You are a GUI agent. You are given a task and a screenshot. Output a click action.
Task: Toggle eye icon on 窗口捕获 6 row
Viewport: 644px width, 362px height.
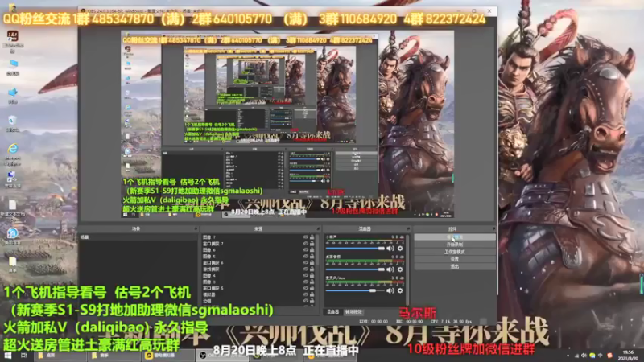point(305,263)
